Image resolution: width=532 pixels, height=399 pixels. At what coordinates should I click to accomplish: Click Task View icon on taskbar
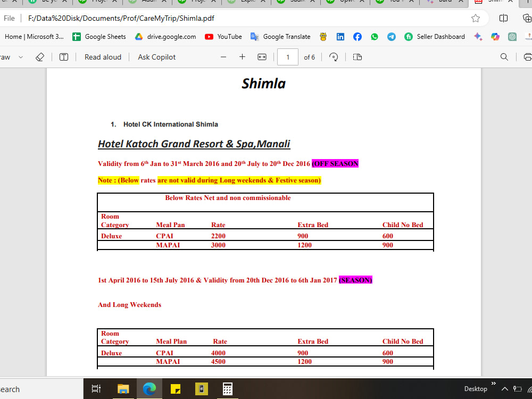[x=96, y=389]
